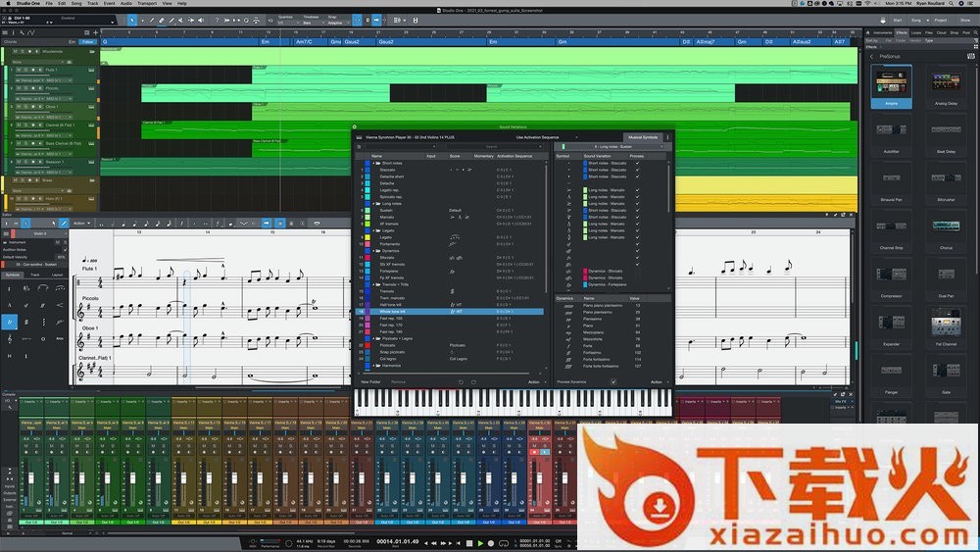
Task: Toggle the loop transport icon
Action: (x=503, y=543)
